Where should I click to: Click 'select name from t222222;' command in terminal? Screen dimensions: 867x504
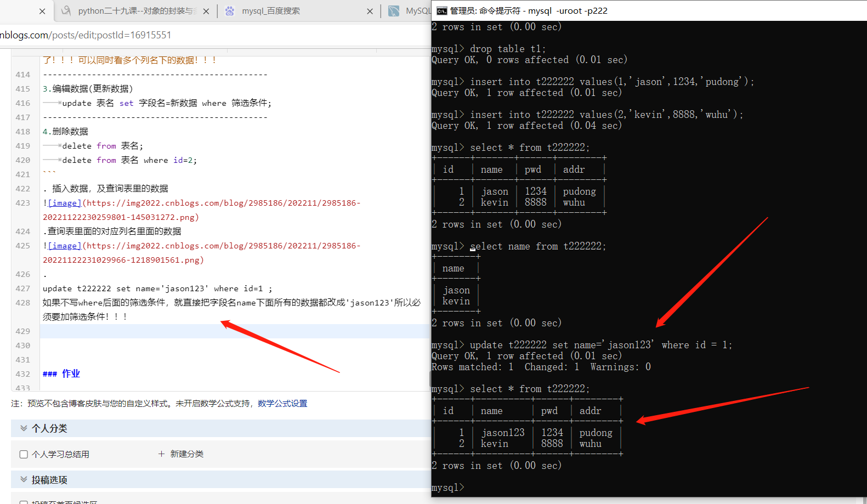[538, 246]
